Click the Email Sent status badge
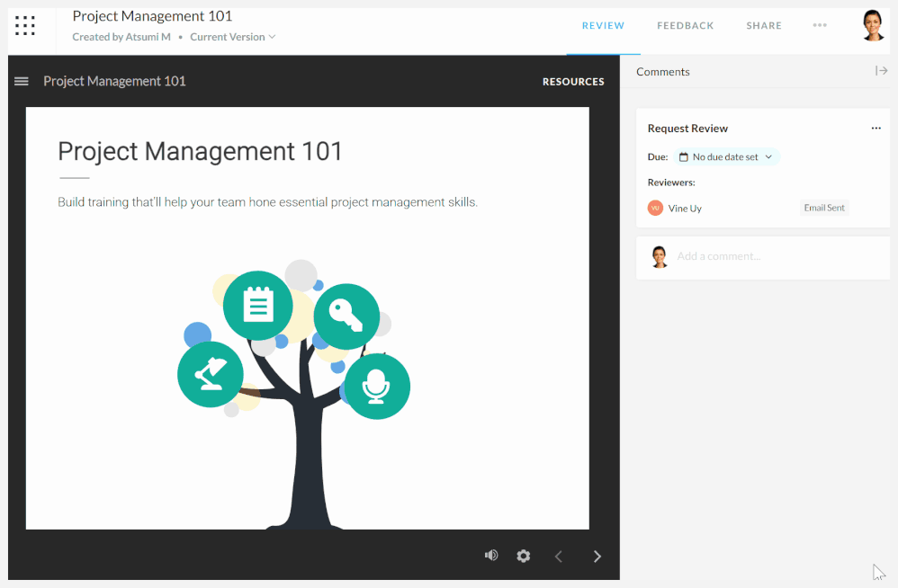The image size is (898, 588). (824, 208)
